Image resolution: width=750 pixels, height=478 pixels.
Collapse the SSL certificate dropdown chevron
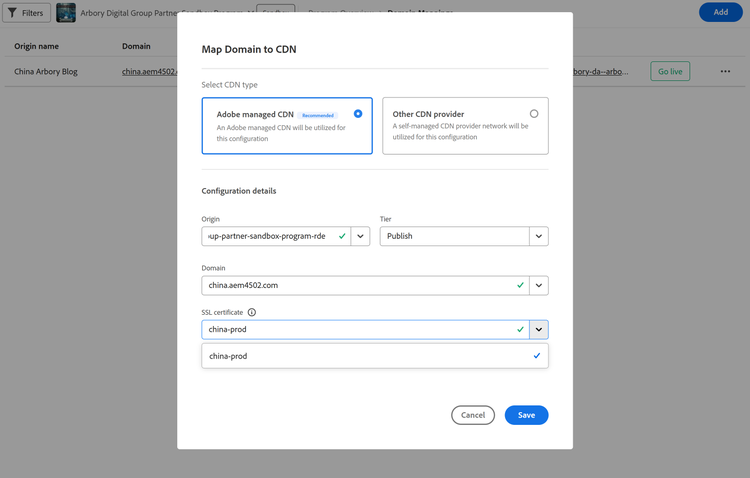[539, 329]
